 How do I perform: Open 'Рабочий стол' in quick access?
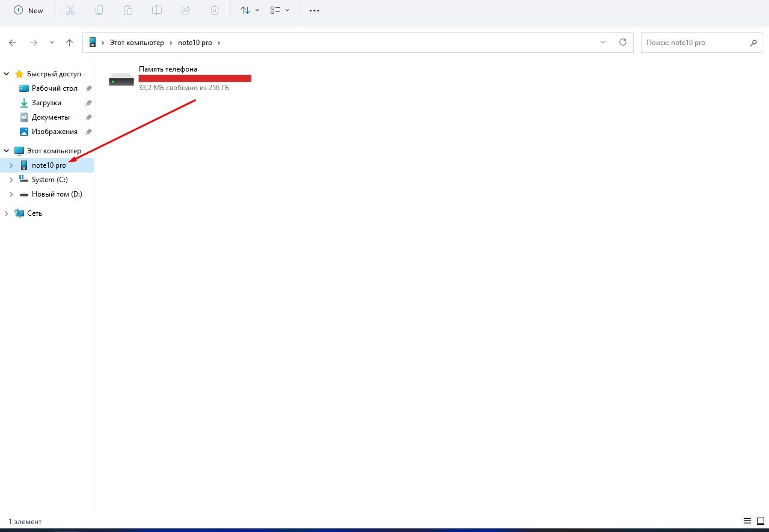55,88
